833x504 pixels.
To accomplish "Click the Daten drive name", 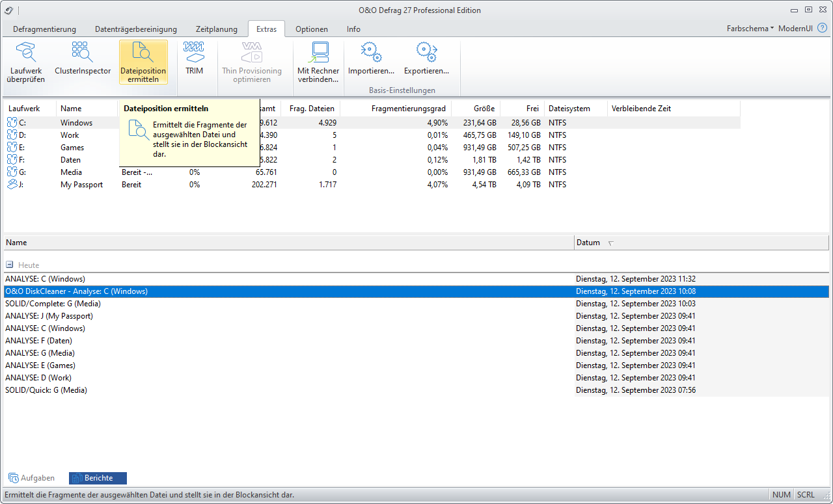I will (x=71, y=160).
